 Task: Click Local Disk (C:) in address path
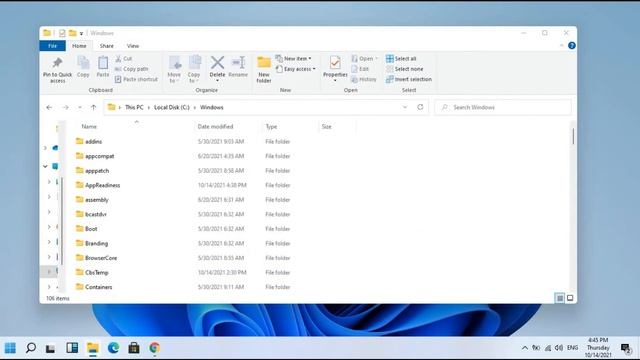[172, 107]
